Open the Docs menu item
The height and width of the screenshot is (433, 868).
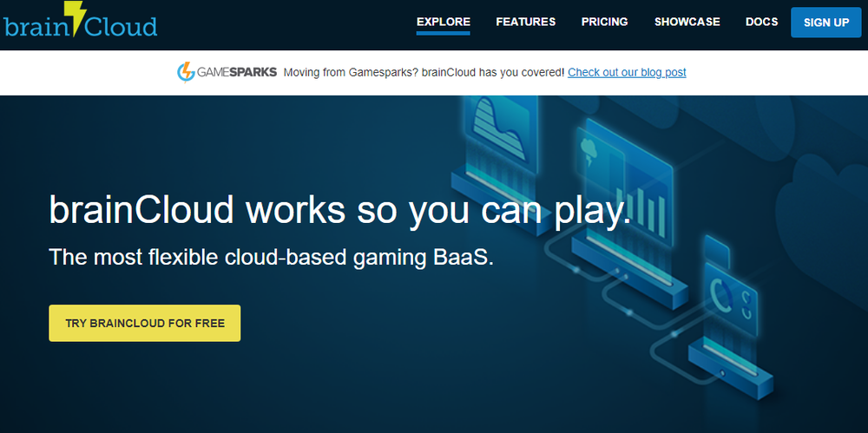coord(762,23)
